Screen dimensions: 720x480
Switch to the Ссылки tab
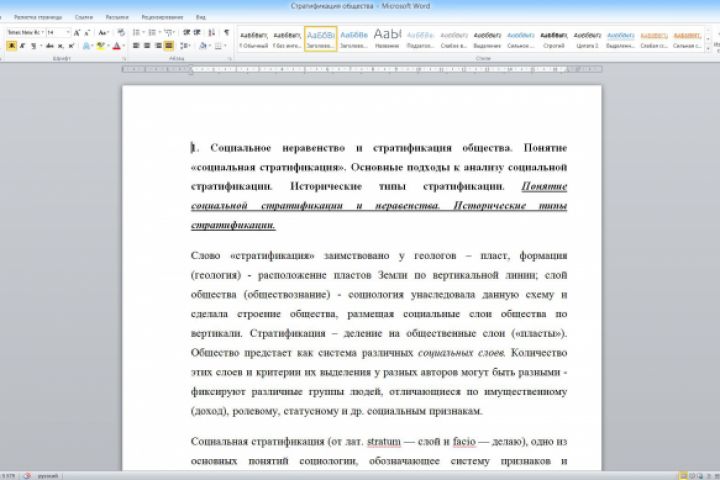tap(84, 17)
